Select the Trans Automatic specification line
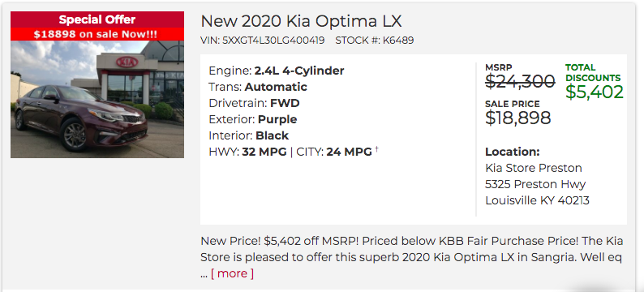Screen dimensions: 644x292 coord(258,87)
